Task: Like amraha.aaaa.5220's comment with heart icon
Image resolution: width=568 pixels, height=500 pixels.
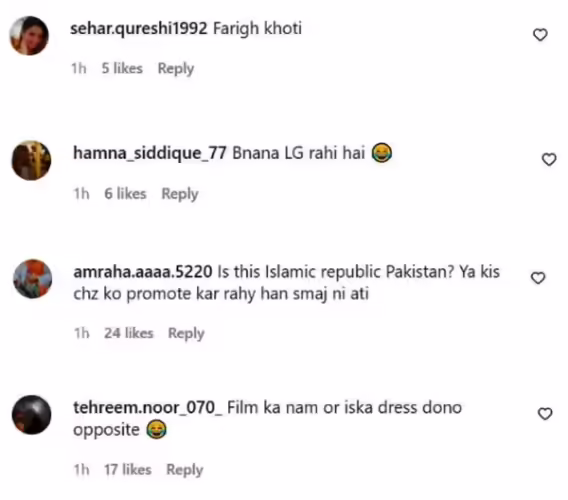Action: pyautogui.click(x=538, y=278)
